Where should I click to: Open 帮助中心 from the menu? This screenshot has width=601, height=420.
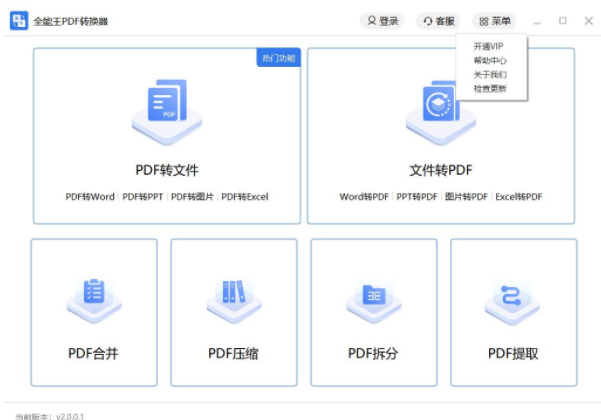click(x=490, y=60)
